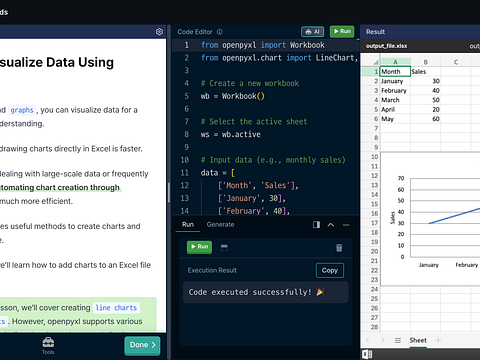Go to previous sheet arrow
This screenshot has height=360, width=480.
[x=368, y=340]
